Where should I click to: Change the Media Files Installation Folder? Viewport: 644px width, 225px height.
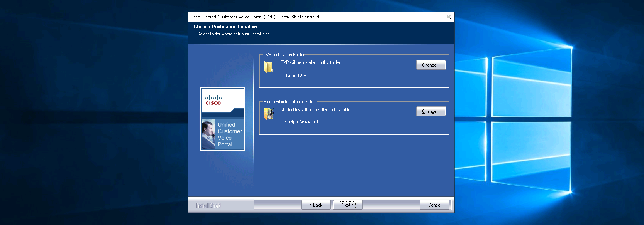tap(430, 111)
